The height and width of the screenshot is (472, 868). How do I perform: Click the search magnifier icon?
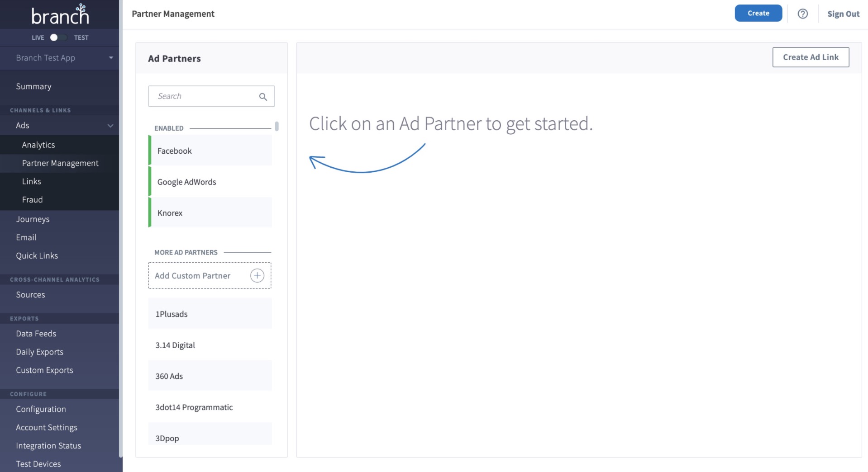pos(263,96)
